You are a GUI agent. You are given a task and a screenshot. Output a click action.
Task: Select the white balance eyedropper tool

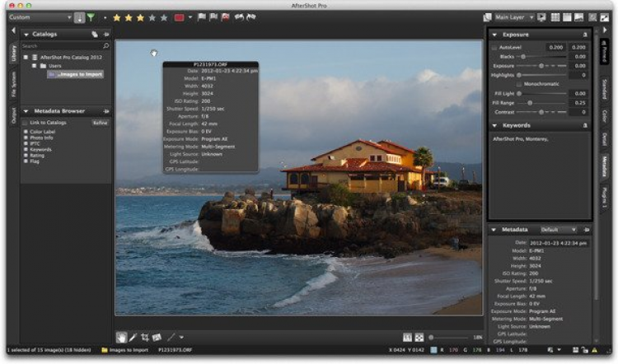point(133,337)
